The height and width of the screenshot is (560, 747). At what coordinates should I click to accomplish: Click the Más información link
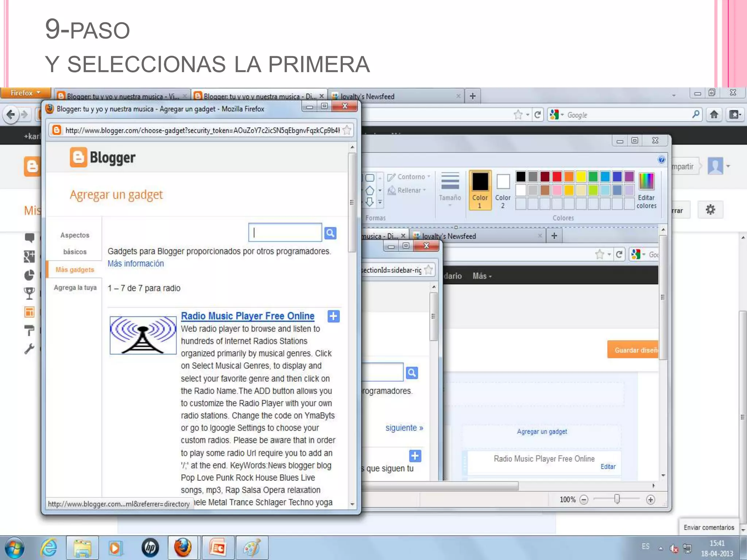tap(135, 264)
